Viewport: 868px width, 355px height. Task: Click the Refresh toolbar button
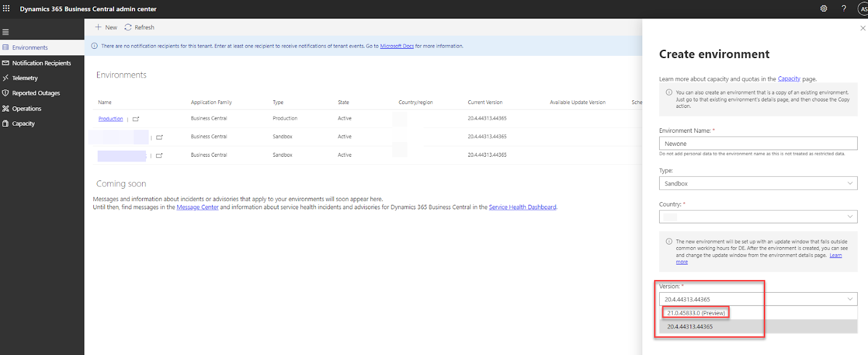coord(139,27)
